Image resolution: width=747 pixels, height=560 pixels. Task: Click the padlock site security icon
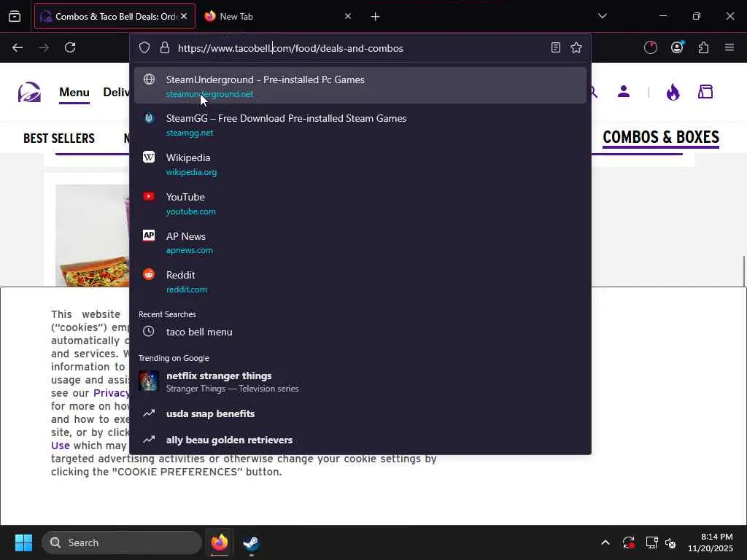(165, 47)
